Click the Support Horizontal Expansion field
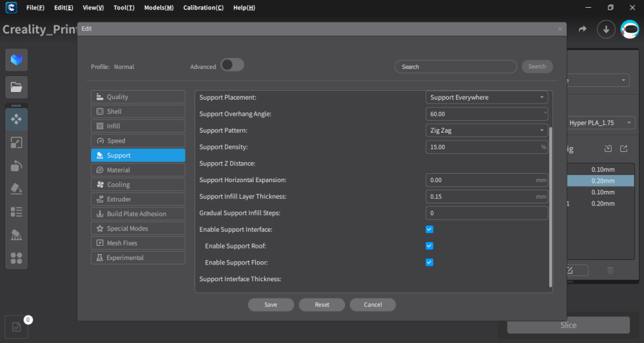Image resolution: width=644 pixels, height=343 pixels. (487, 180)
